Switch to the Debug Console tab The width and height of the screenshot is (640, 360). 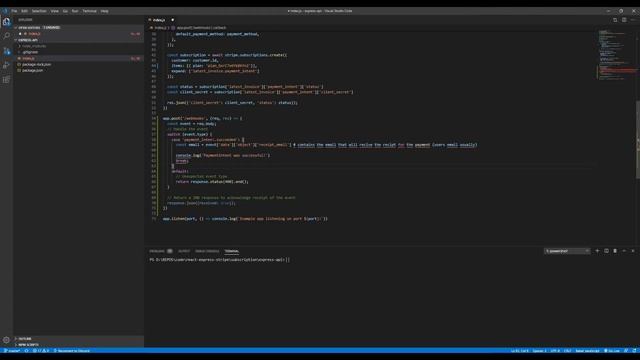tap(207, 251)
